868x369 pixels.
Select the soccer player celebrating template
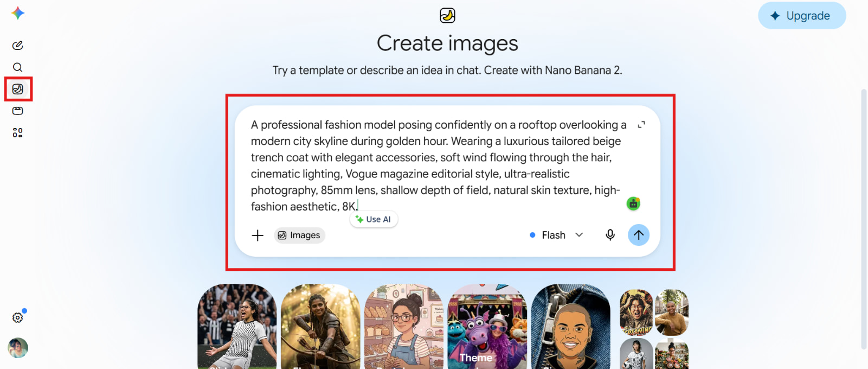coord(237,327)
